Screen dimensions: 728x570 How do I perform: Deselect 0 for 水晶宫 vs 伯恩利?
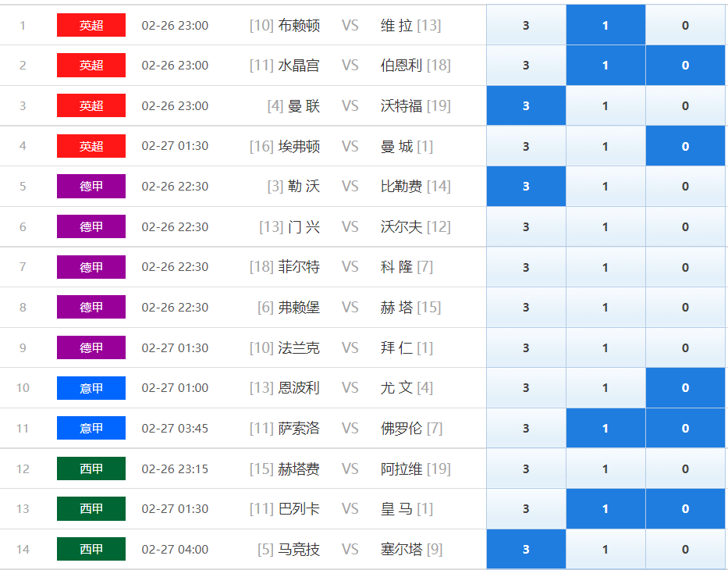[685, 65]
